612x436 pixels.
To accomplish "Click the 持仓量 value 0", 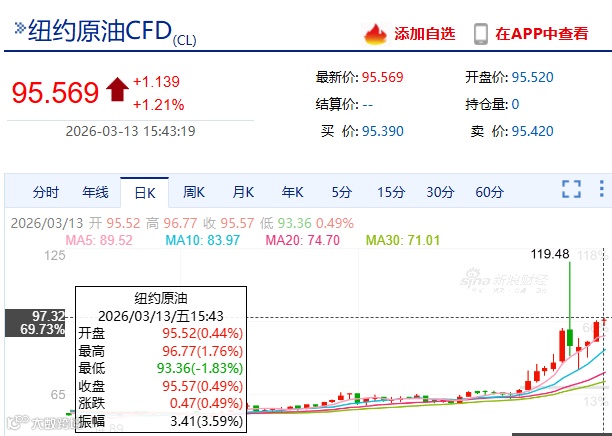I will click(515, 104).
